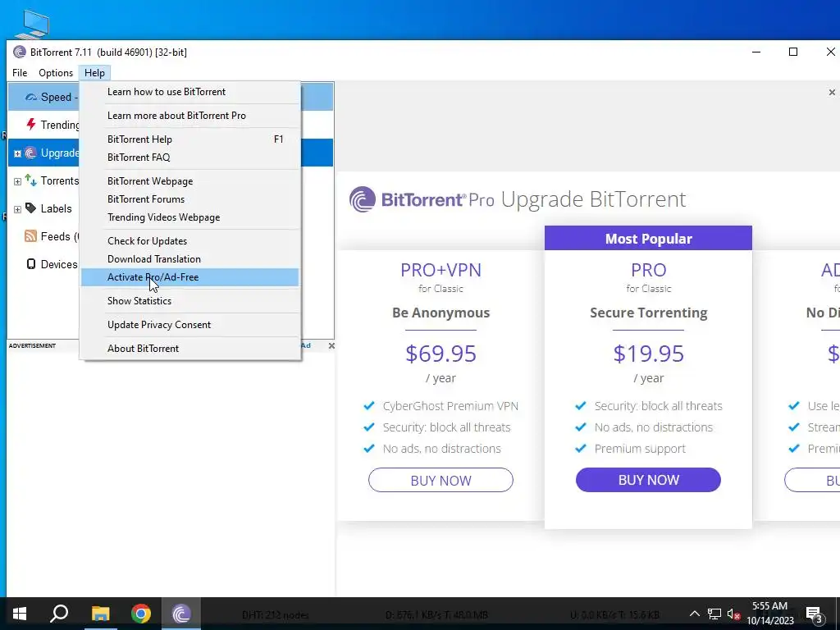The image size is (840, 630).
Task: Choose Update Privacy Consent
Action: (189, 325)
